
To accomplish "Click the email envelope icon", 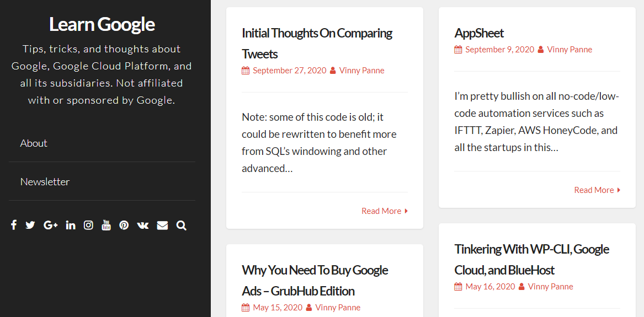I will point(162,225).
